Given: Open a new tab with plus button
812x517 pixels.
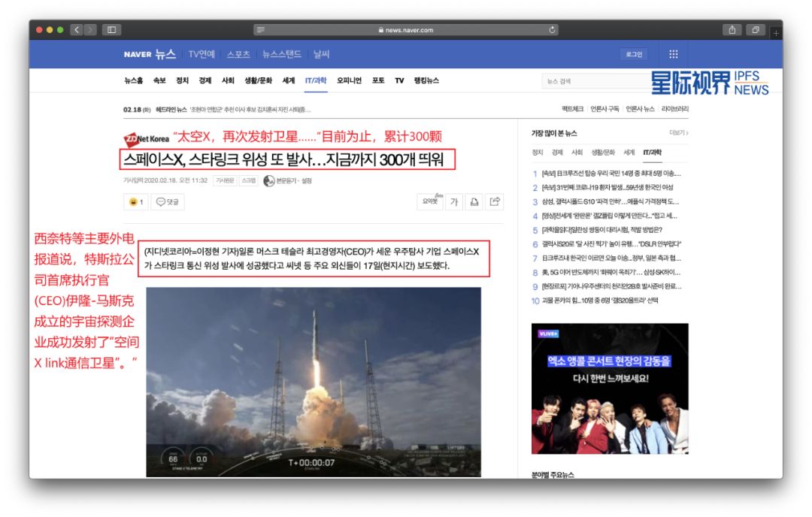Looking at the screenshot, I should point(775,33).
